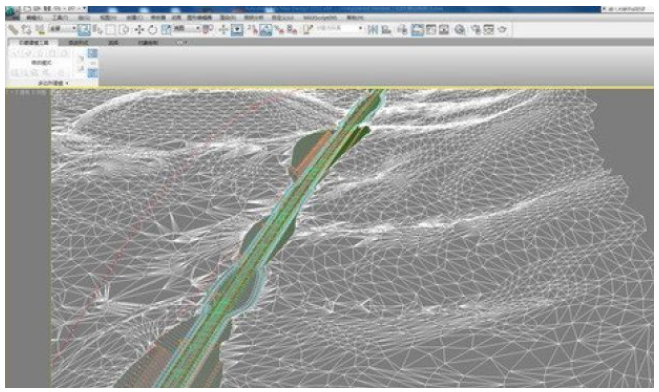This screenshot has width=659, height=392.
Task: Toggle Spinner Snap
Action: coord(292,29)
